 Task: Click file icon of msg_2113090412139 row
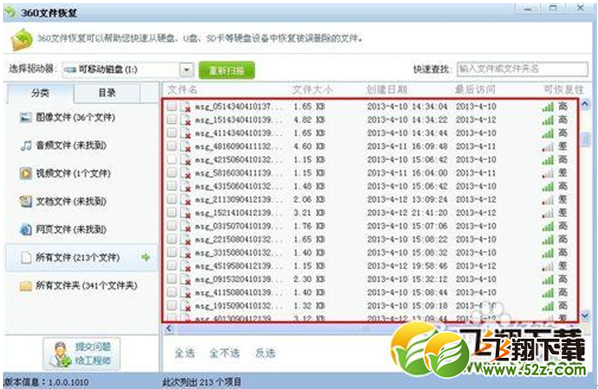pyautogui.click(x=186, y=200)
